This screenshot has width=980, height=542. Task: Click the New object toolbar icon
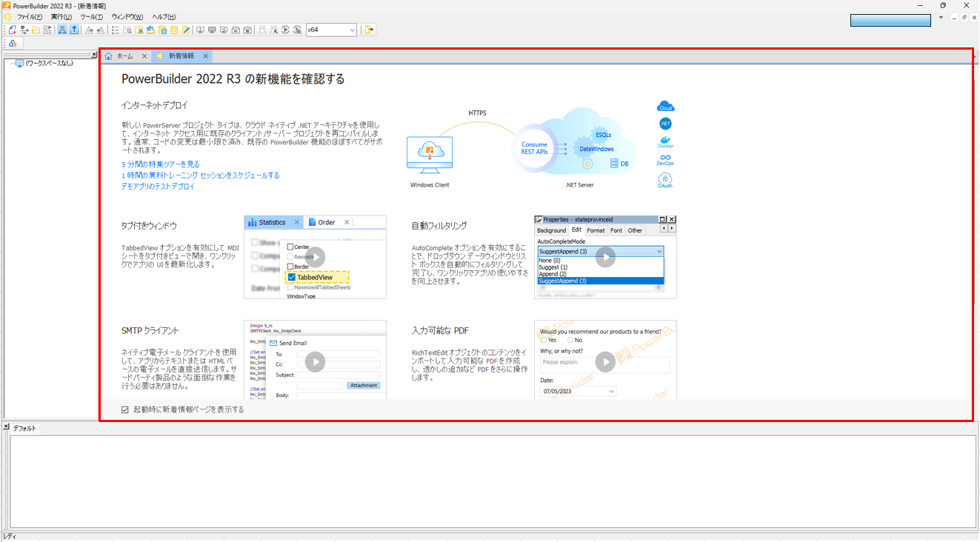pyautogui.click(x=12, y=30)
